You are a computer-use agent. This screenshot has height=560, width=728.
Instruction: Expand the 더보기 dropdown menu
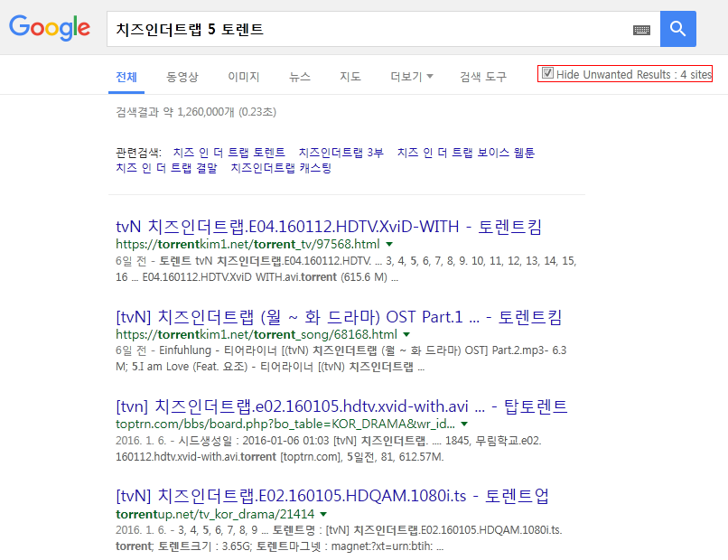(411, 77)
